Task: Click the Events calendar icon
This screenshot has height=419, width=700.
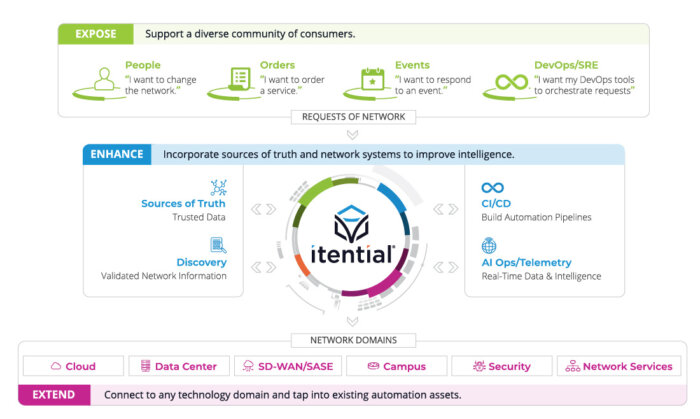Action: (x=372, y=79)
